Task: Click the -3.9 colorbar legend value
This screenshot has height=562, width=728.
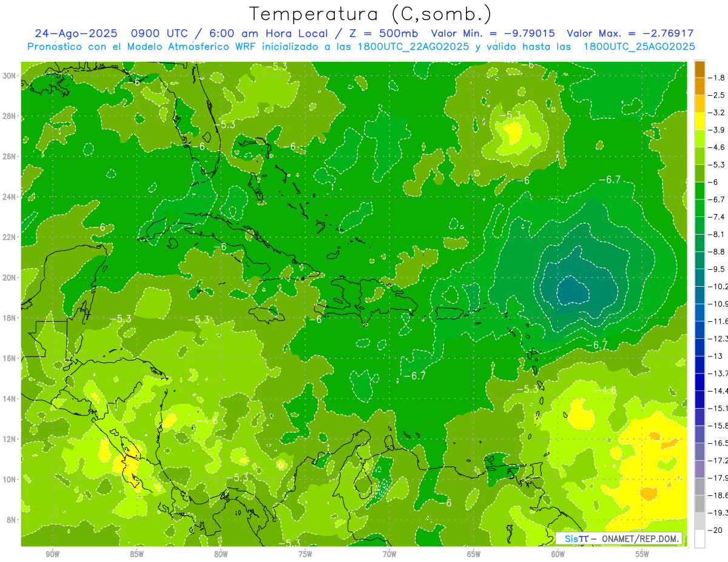Action: coord(718,130)
